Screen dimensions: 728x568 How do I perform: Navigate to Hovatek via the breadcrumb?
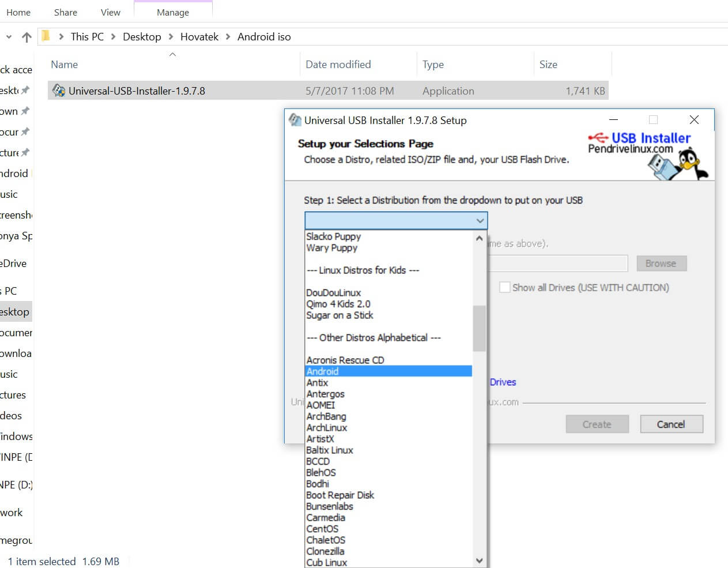point(199,36)
